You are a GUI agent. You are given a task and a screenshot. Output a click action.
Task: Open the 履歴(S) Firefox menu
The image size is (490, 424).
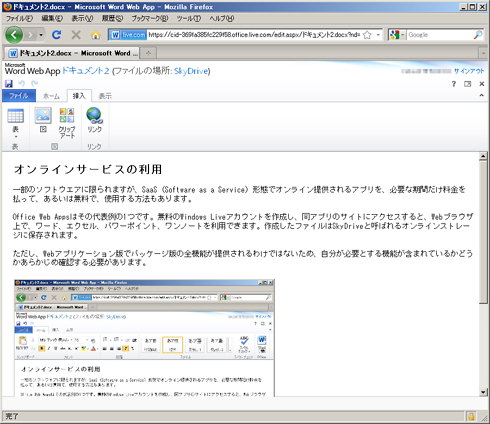[x=112, y=18]
